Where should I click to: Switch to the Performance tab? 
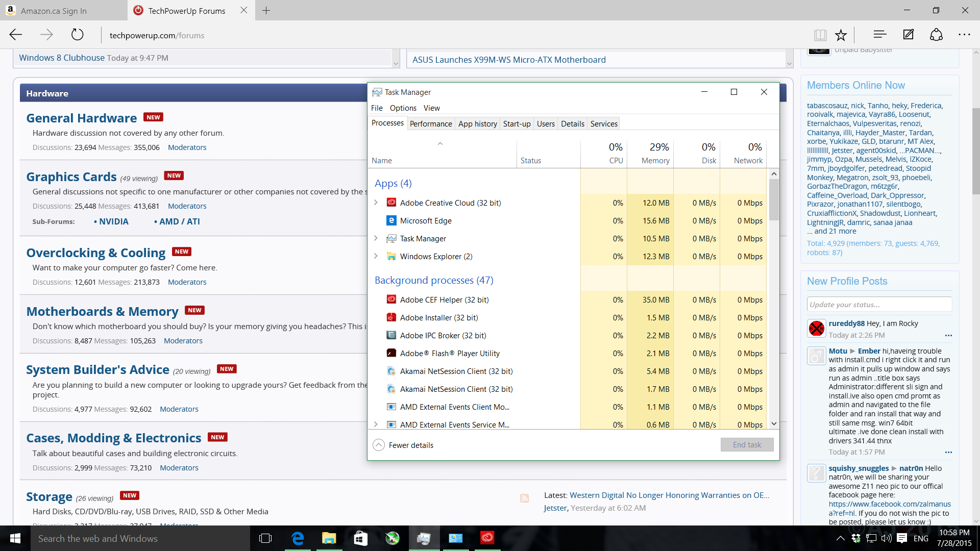tap(431, 123)
